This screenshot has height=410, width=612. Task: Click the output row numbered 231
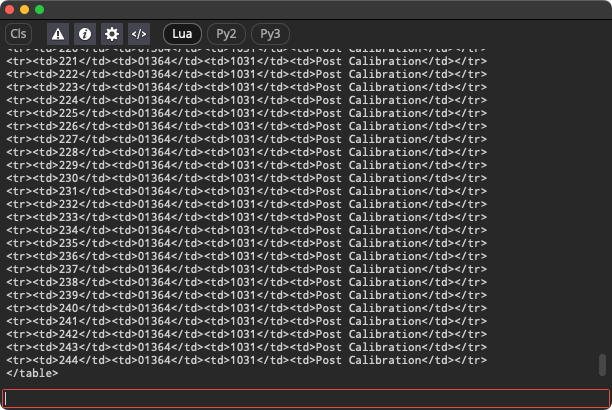click(x=247, y=191)
